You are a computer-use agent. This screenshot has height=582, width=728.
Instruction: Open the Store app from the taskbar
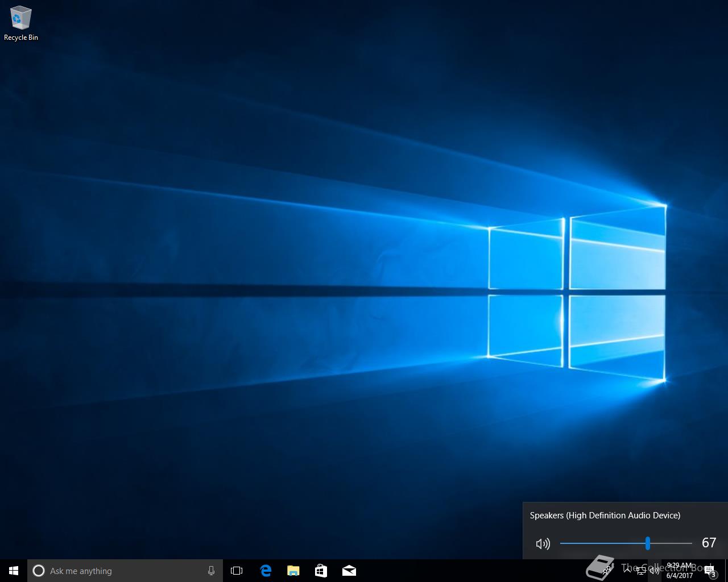321,571
